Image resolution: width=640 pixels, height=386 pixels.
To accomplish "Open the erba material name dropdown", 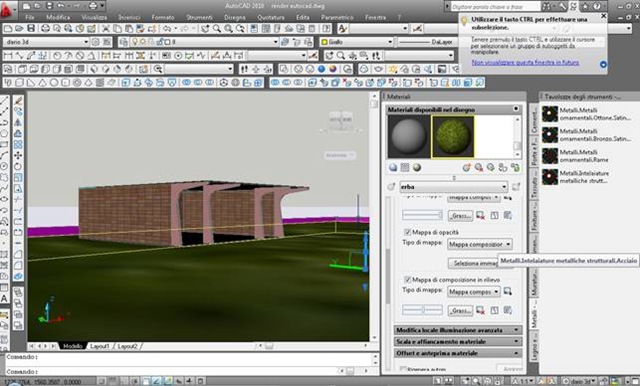I will [454, 187].
